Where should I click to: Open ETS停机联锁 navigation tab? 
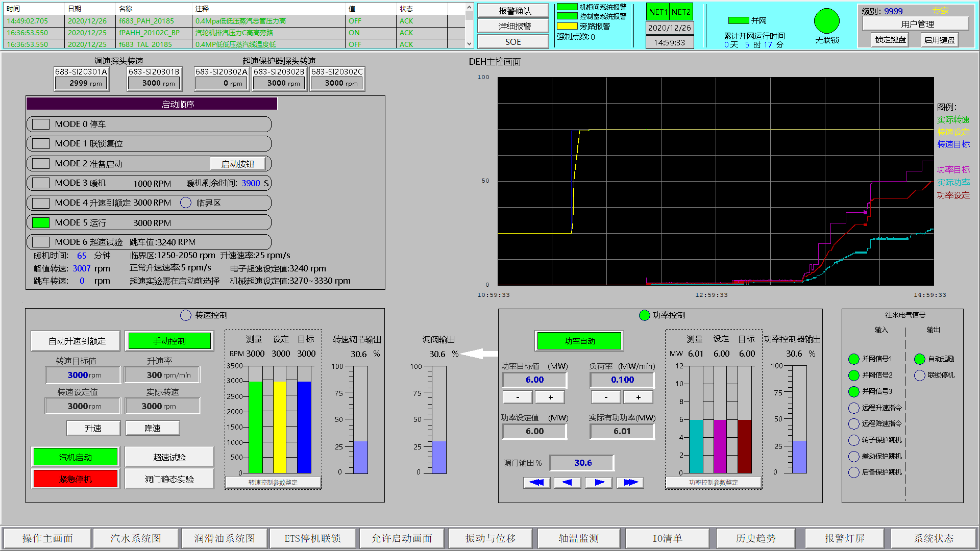(x=313, y=538)
